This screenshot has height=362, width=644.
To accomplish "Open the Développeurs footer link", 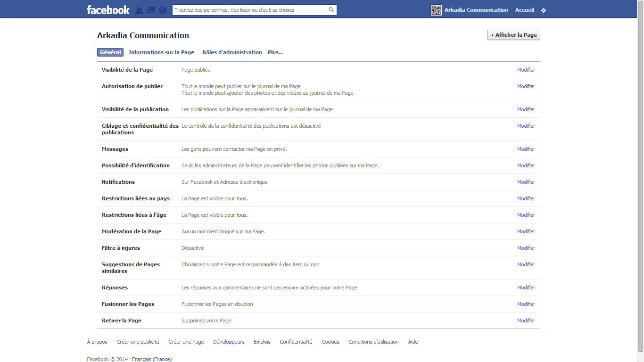I will (x=229, y=342).
